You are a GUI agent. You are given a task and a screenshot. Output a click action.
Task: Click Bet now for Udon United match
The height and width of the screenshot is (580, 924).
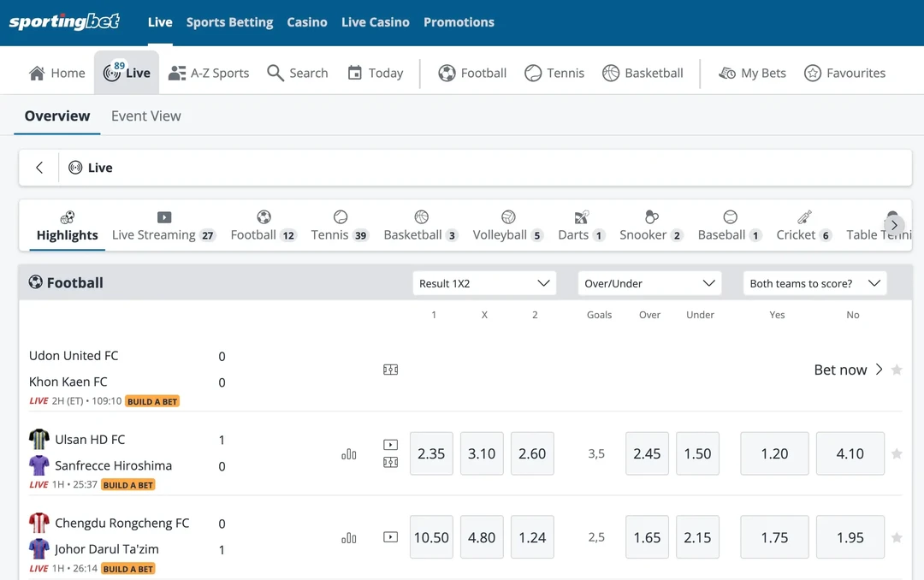841,370
